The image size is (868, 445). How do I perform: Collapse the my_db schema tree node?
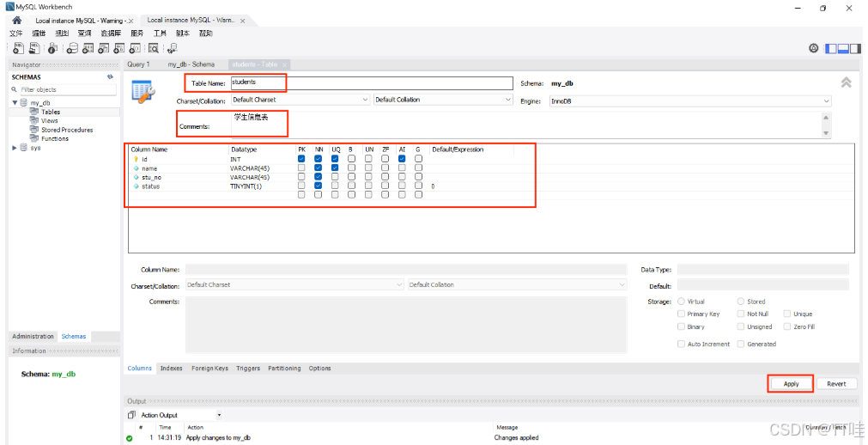15,103
